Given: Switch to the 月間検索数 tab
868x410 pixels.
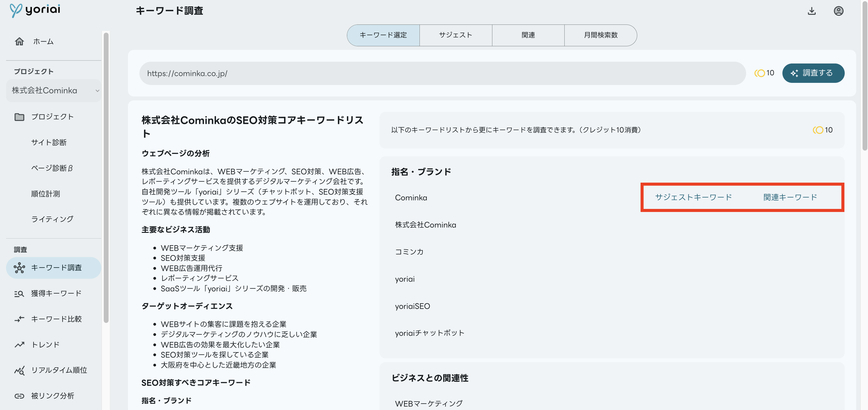Looking at the screenshot, I should click(600, 35).
